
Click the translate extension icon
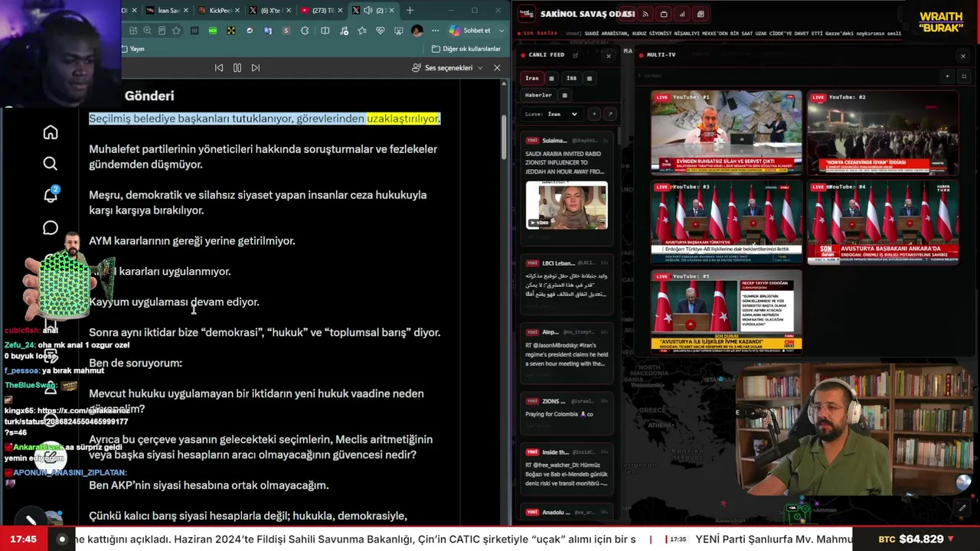(268, 31)
